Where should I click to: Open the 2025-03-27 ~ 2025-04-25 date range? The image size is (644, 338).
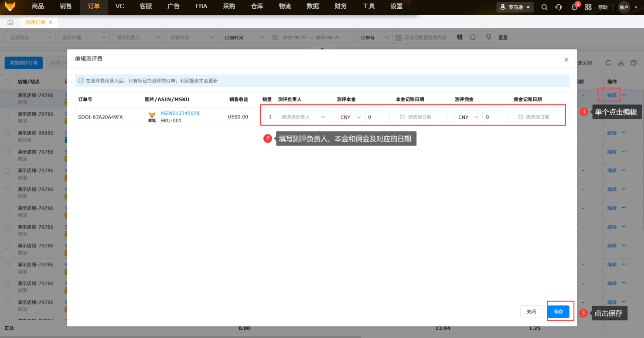pos(311,37)
